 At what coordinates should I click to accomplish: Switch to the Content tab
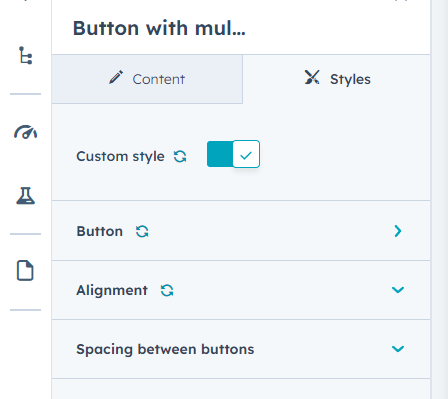147,79
